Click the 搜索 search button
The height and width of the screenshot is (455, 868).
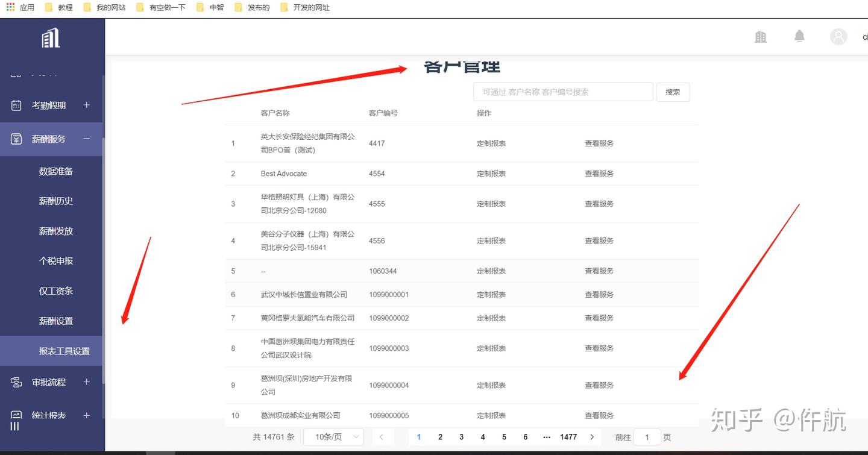point(673,92)
